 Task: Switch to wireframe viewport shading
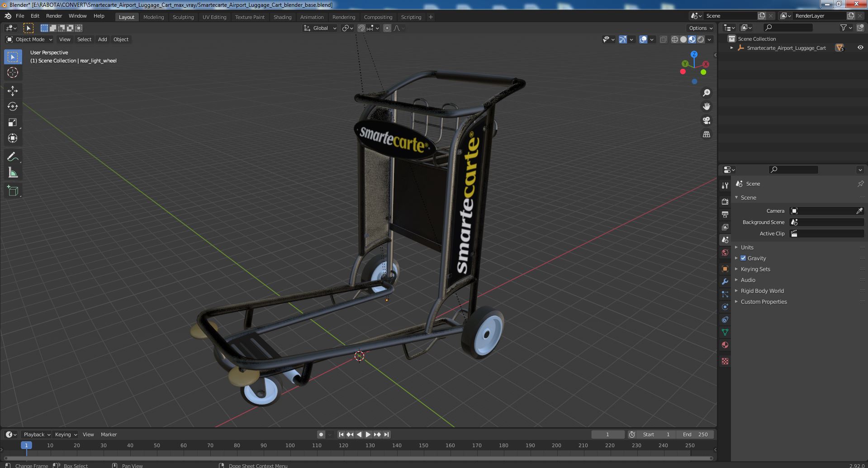(x=675, y=39)
